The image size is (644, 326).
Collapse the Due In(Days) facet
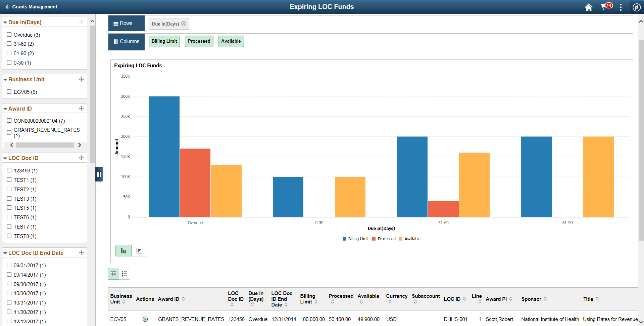click(x=5, y=22)
